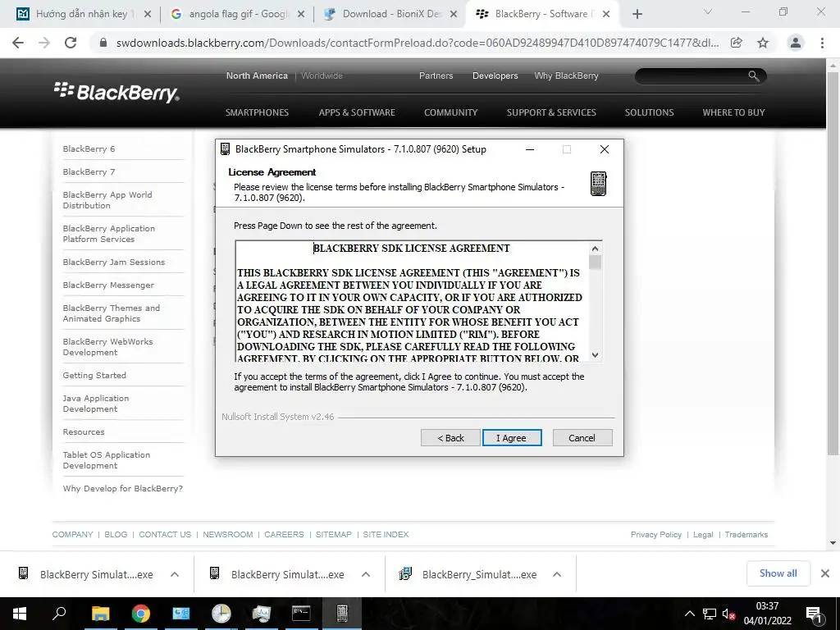Screen dimensions: 840x630
Task: Select Worldwide region link
Action: tap(322, 75)
